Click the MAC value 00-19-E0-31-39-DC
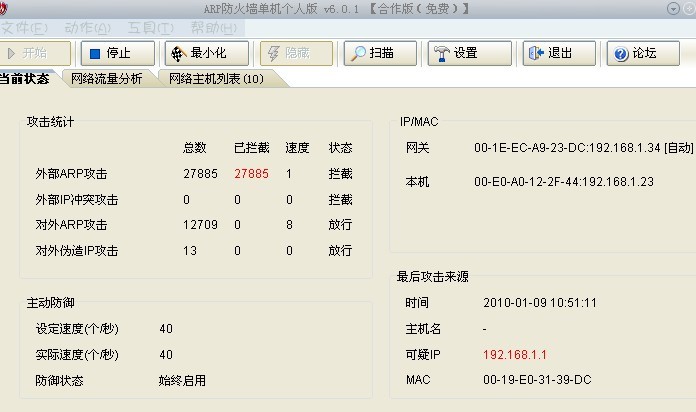 tap(537, 380)
